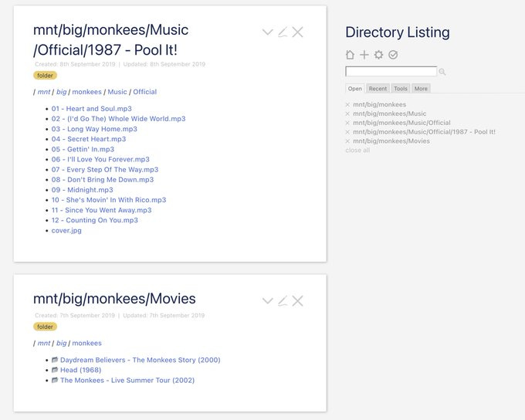
Task: Follow monkees breadcrumb in Movies tiddler
Action: point(86,343)
